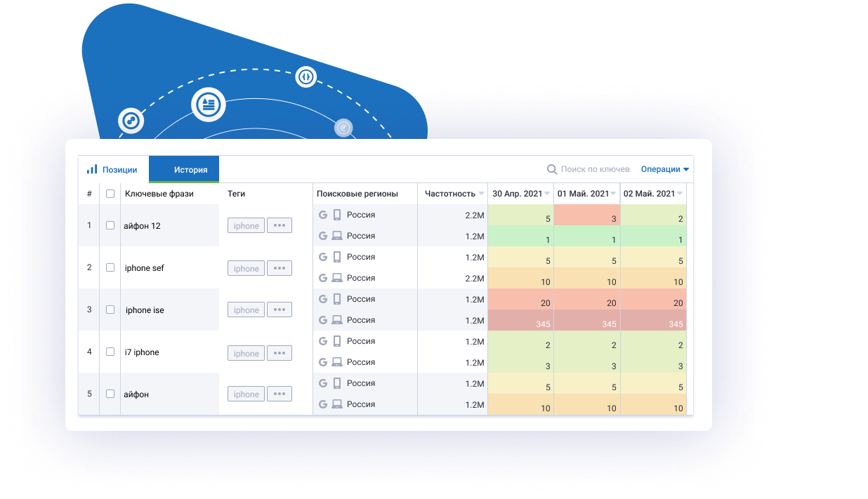This screenshot has width=868, height=499.
Task: Open the Операции dropdown
Action: click(663, 168)
